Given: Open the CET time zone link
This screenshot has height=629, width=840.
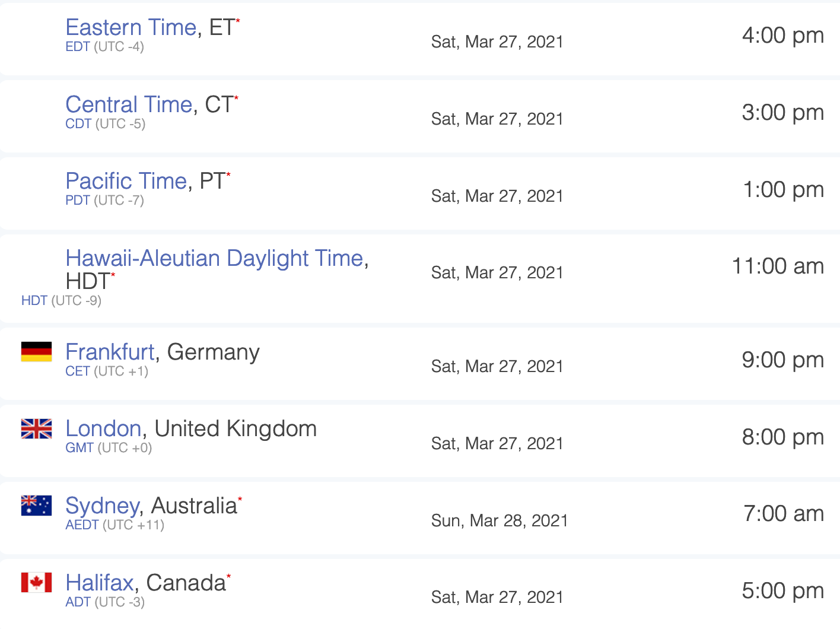Looking at the screenshot, I should (78, 371).
